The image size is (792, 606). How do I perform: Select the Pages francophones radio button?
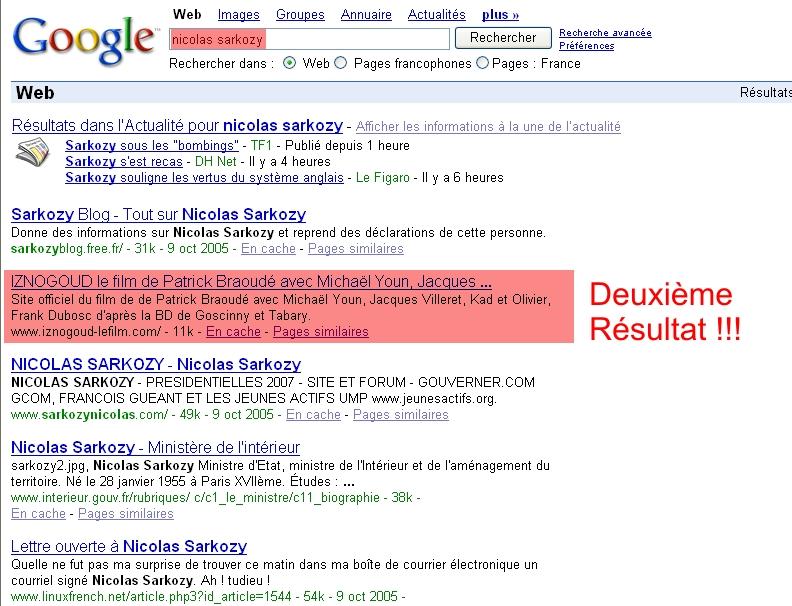coord(341,63)
